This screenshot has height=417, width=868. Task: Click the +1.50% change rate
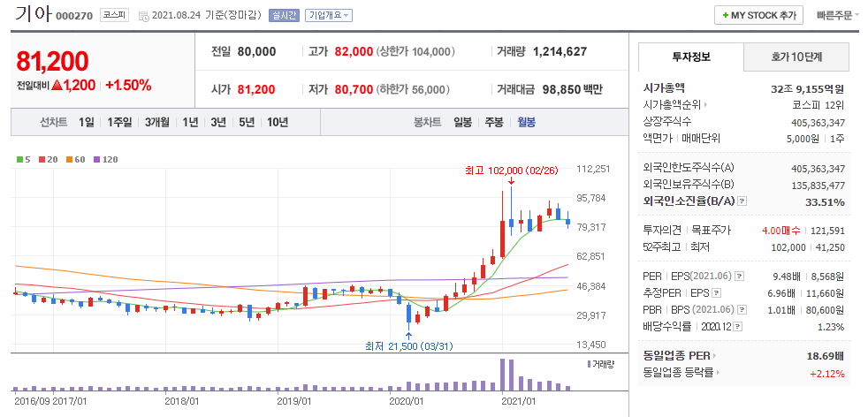pyautogui.click(x=128, y=85)
